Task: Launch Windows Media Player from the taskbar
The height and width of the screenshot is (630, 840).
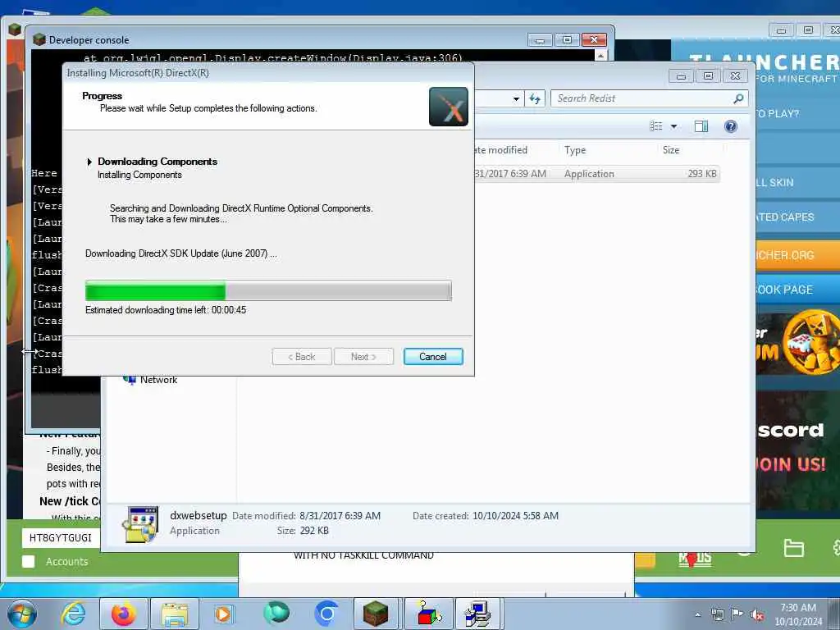Action: click(223, 614)
